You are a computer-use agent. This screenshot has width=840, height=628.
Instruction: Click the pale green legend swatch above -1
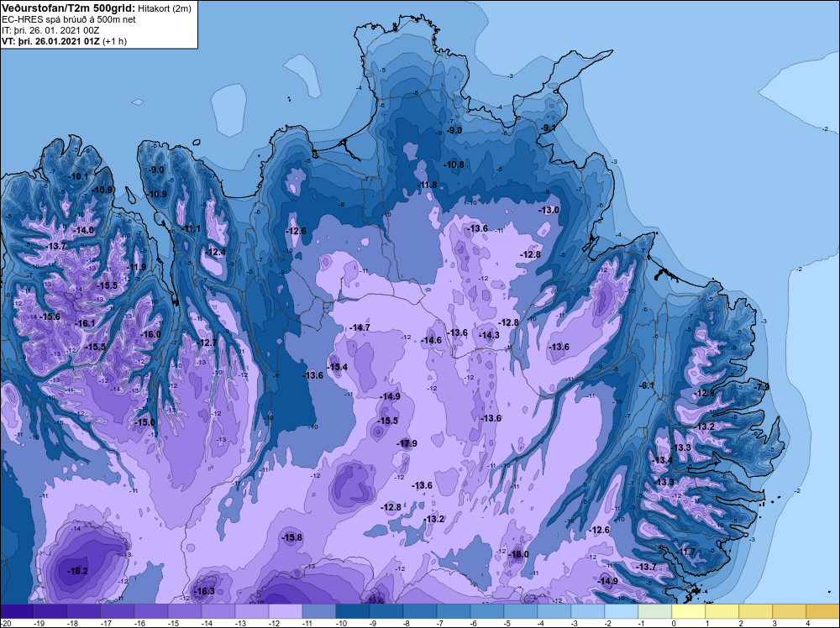coord(654,611)
